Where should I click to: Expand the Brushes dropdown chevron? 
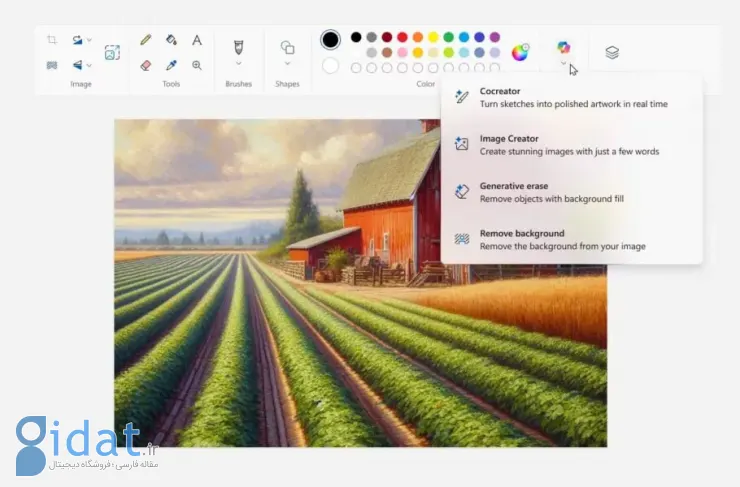pos(239,63)
